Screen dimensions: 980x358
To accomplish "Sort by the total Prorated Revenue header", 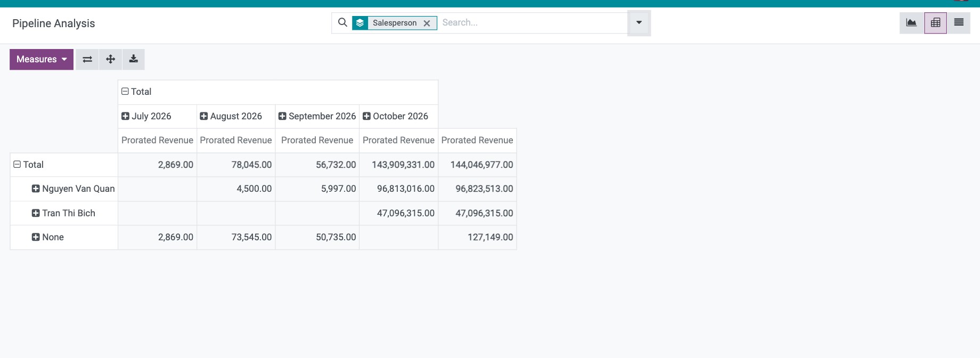I will point(477,140).
